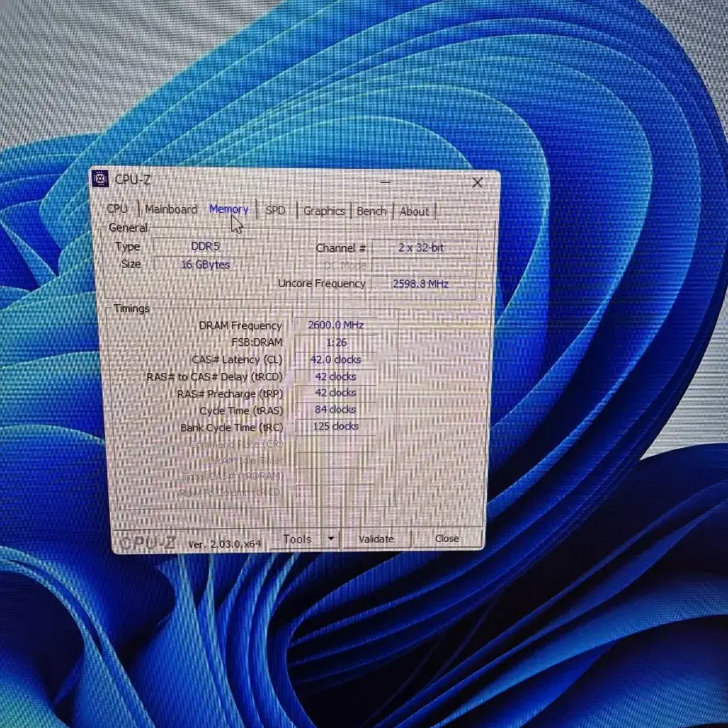Close the CPU-Z window with X

(477, 183)
